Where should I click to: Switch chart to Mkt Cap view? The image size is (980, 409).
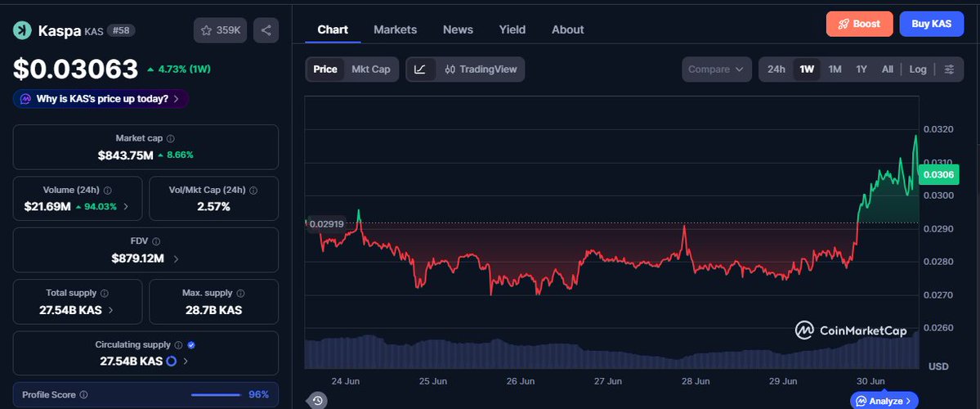pyautogui.click(x=370, y=70)
